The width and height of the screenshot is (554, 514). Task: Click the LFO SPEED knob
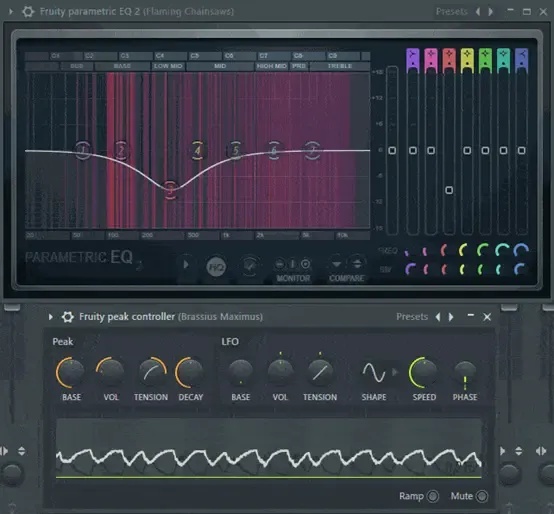pos(423,372)
